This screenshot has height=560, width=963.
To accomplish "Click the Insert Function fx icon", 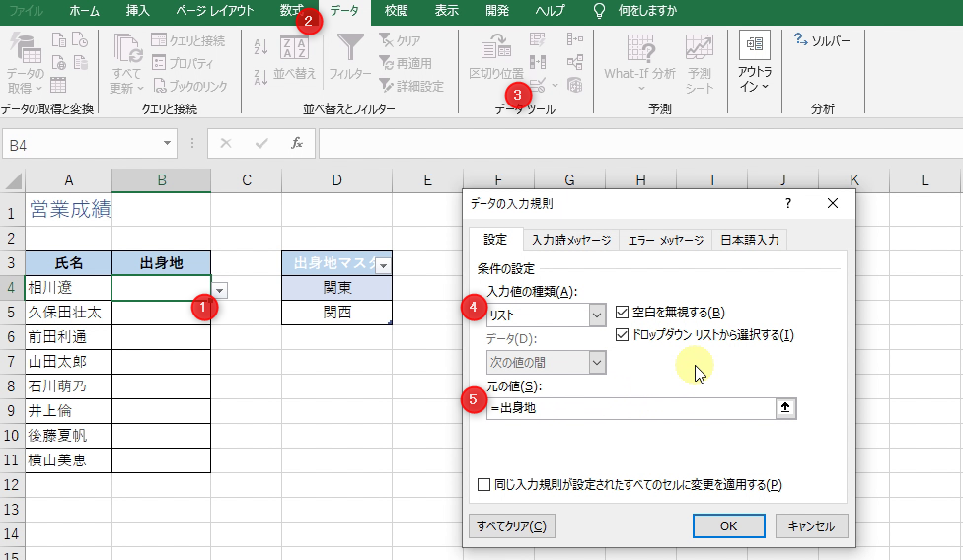I will tap(296, 144).
